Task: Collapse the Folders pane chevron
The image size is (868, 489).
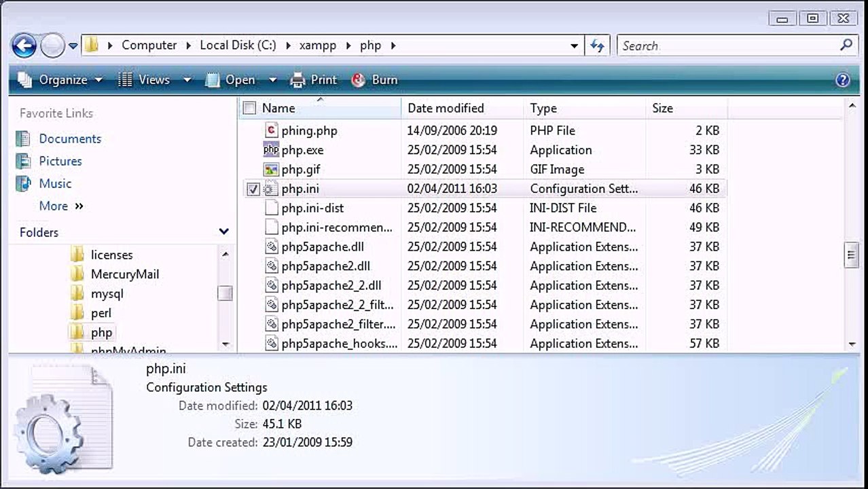Action: [223, 232]
